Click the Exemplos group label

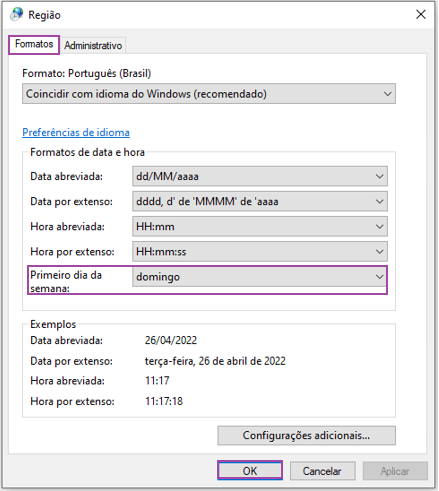53,324
